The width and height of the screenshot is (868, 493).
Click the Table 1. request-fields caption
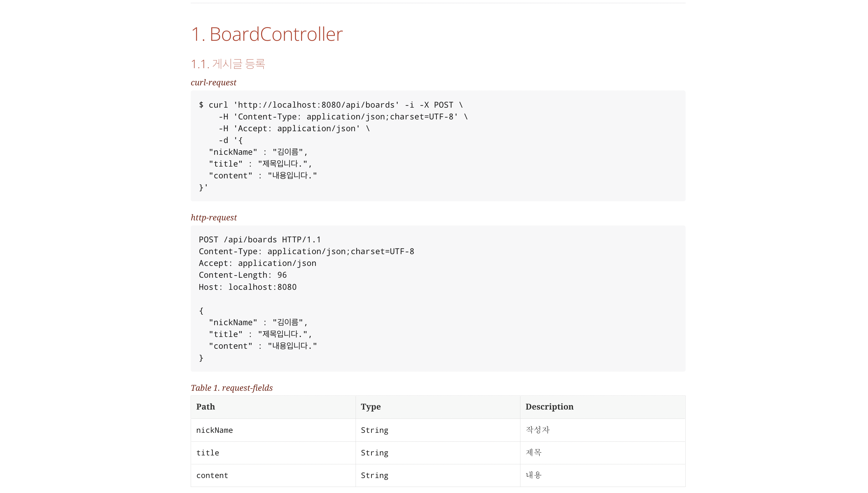[232, 388]
